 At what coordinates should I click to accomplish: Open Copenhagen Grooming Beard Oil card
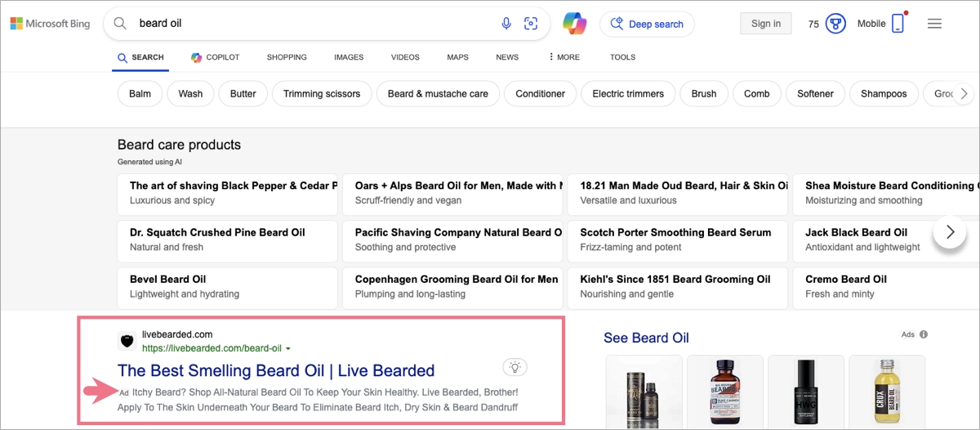tap(452, 286)
